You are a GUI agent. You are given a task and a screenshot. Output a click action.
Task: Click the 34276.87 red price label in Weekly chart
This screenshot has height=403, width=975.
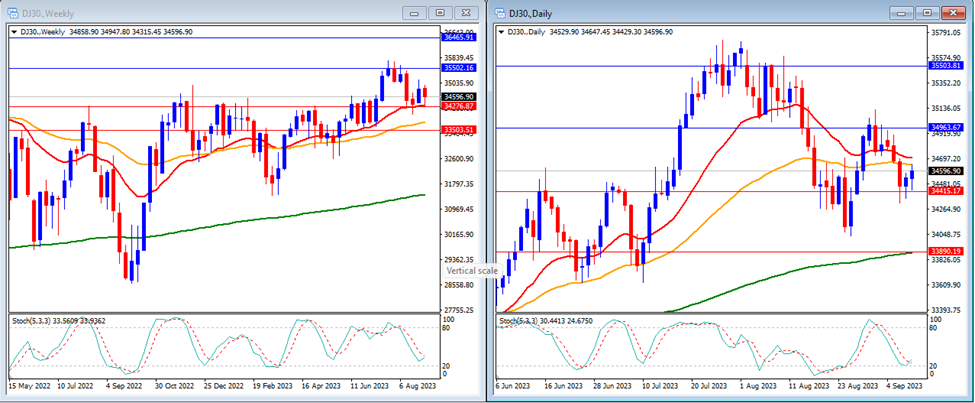pyautogui.click(x=459, y=106)
